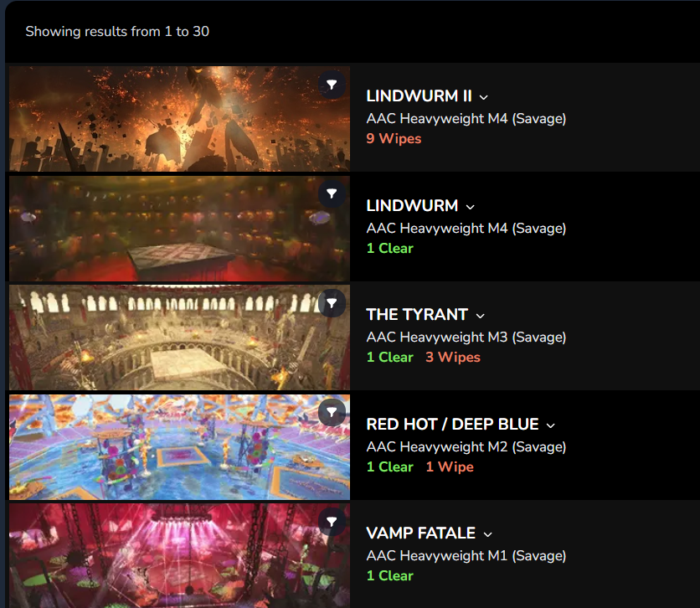Select the VAMP FATALE encounter title
700x608 pixels.
(x=420, y=533)
